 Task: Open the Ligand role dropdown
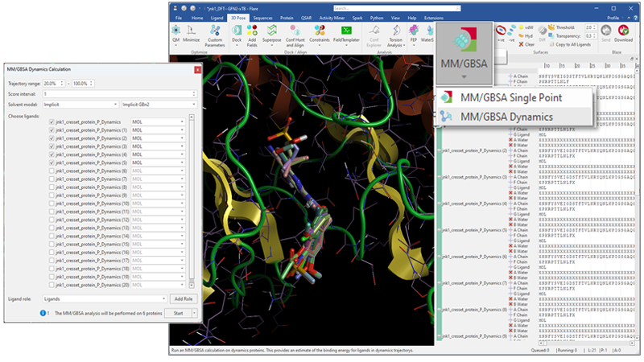(x=105, y=298)
